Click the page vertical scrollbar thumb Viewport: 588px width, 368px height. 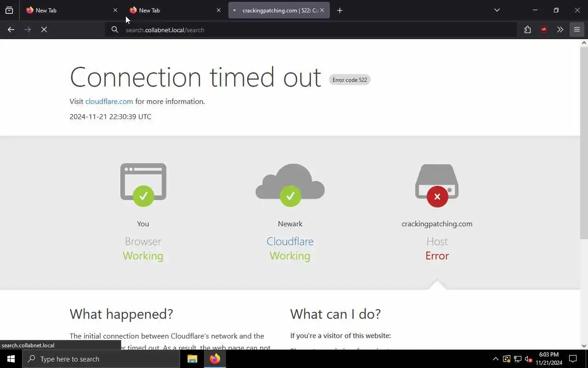click(x=584, y=143)
